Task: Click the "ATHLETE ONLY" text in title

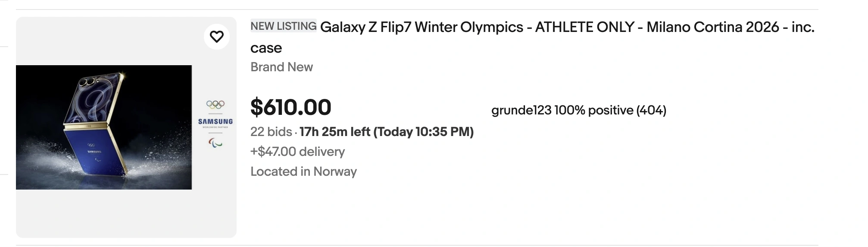Action: [x=584, y=27]
